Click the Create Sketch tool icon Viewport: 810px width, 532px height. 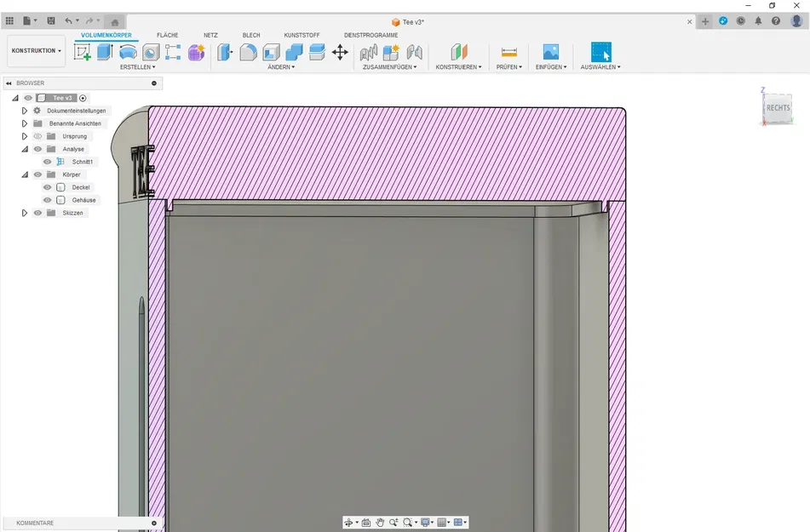coord(82,52)
